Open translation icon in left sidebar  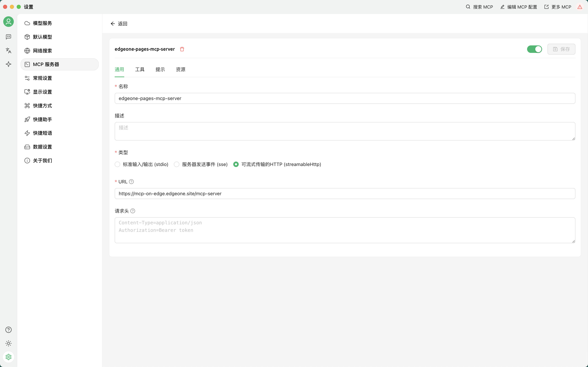9,51
